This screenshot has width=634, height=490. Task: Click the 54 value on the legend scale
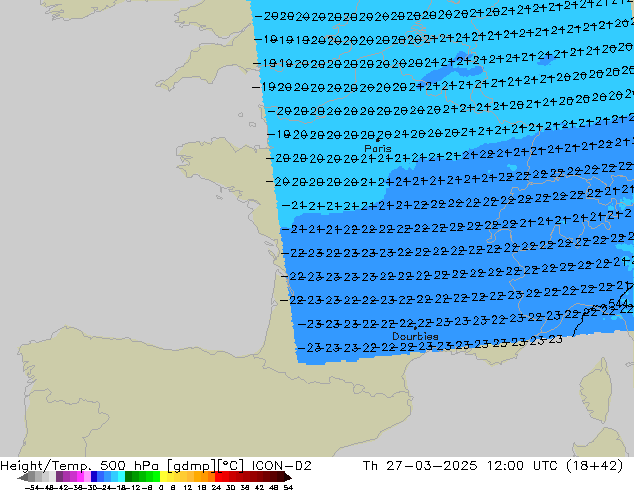click(288, 487)
